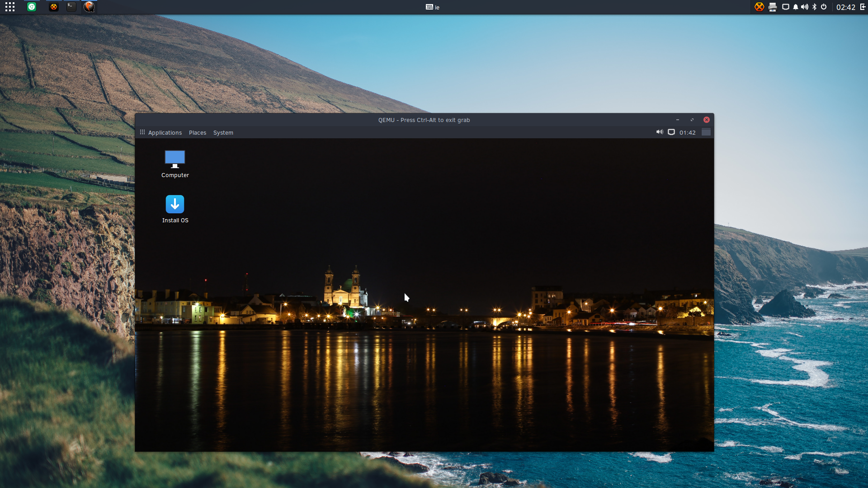Viewport: 868px width, 488px height.
Task: Open the green Chromium browser taskbar icon
Action: 32,7
